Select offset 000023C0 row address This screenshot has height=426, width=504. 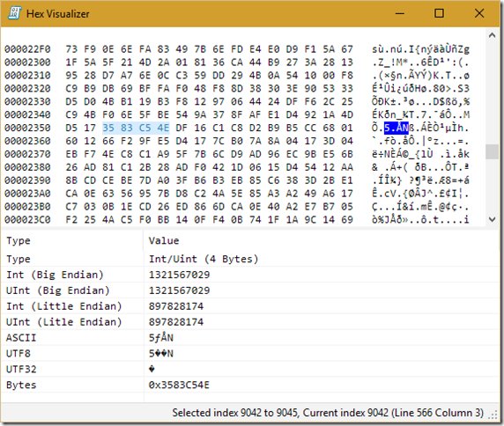coord(27,219)
